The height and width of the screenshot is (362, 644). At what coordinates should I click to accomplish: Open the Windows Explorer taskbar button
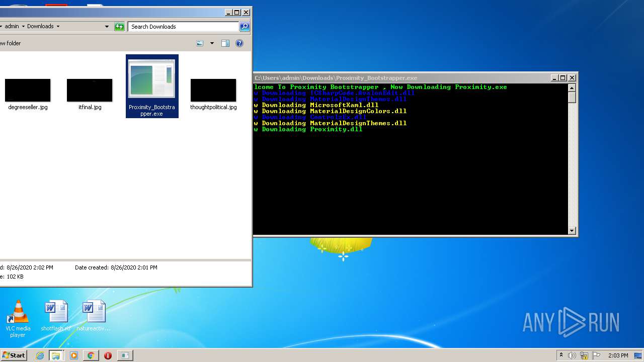(56, 355)
